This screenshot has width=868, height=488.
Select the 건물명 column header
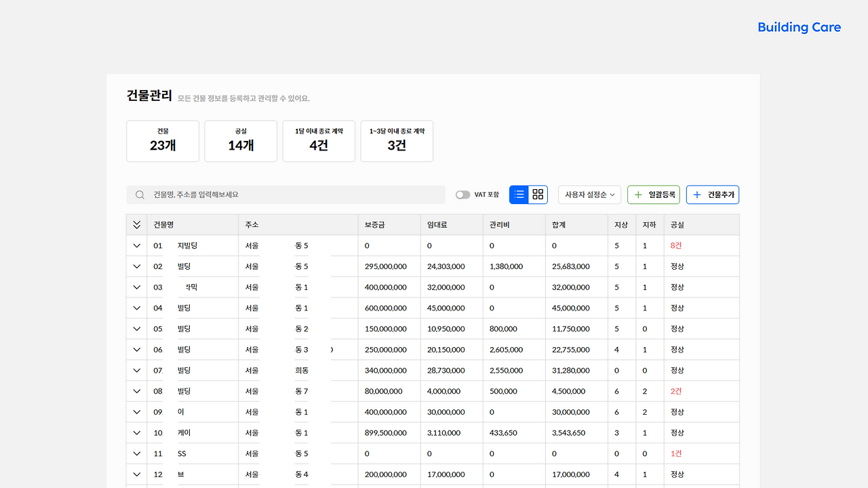[x=163, y=224]
